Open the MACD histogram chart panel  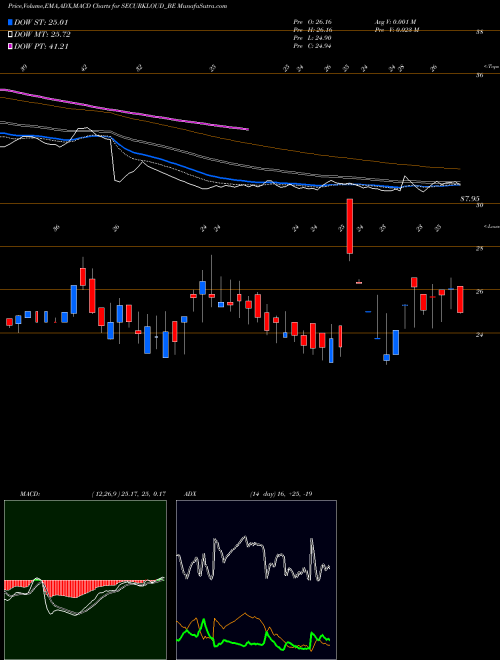click(85, 580)
